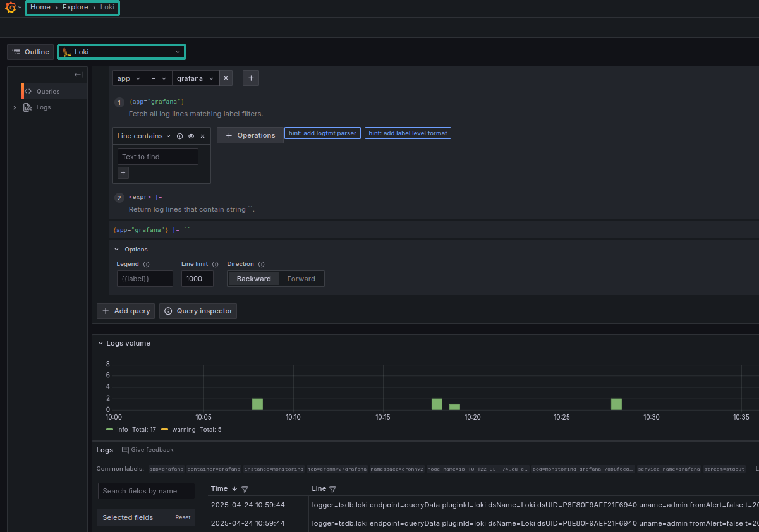Open the equals operator dropdown
Image resolution: width=759 pixels, height=532 pixels.
(x=159, y=78)
